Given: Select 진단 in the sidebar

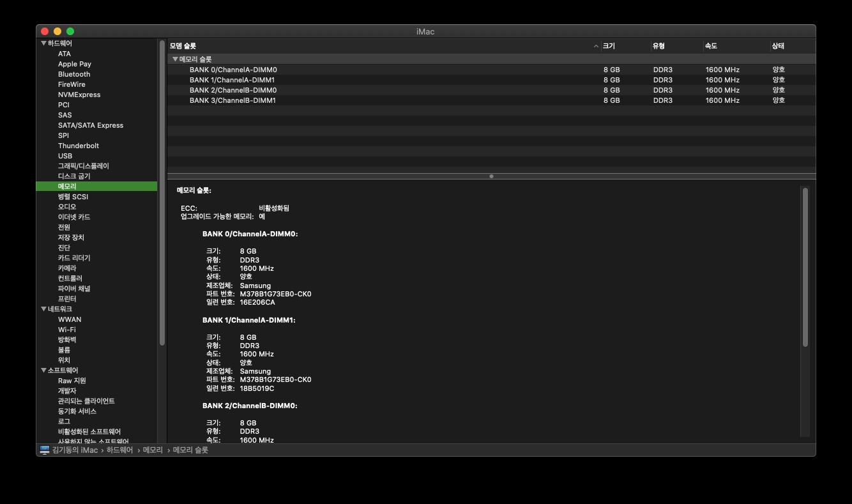Looking at the screenshot, I should point(64,248).
